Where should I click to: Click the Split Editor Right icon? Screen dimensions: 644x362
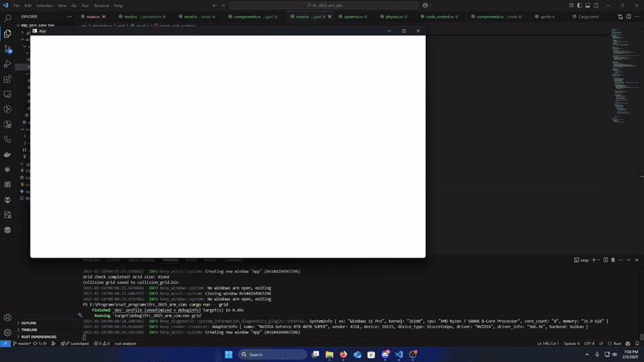coord(629,17)
